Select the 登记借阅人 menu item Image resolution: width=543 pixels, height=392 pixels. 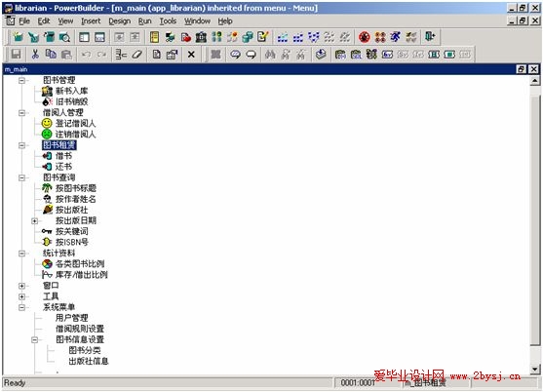pos(75,123)
